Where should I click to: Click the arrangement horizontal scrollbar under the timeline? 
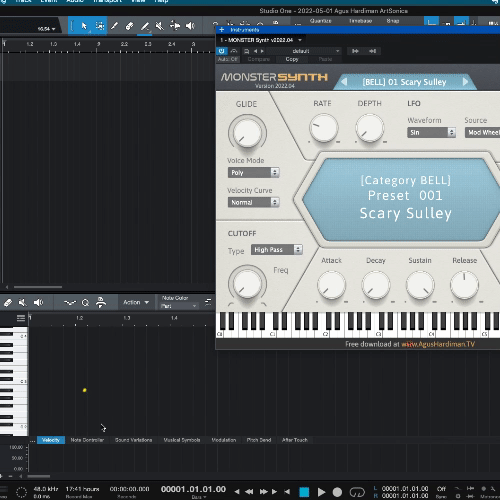[38, 287]
